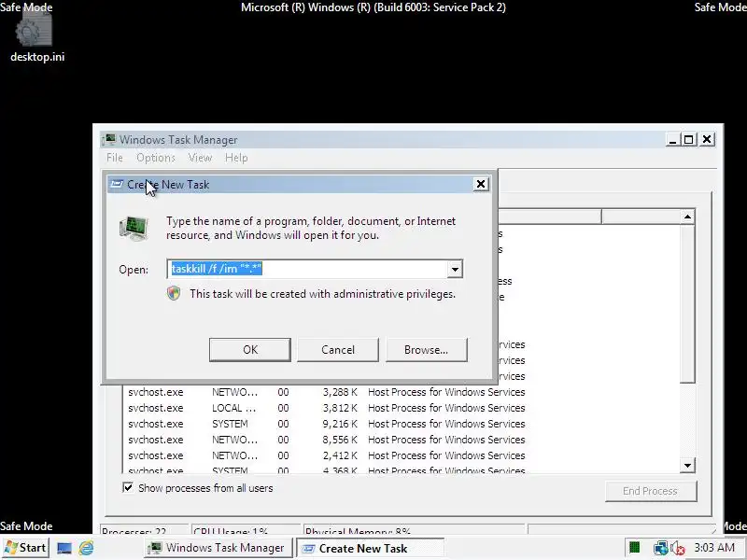Click the process list scroll down arrow
The width and height of the screenshot is (747, 560).
687,465
